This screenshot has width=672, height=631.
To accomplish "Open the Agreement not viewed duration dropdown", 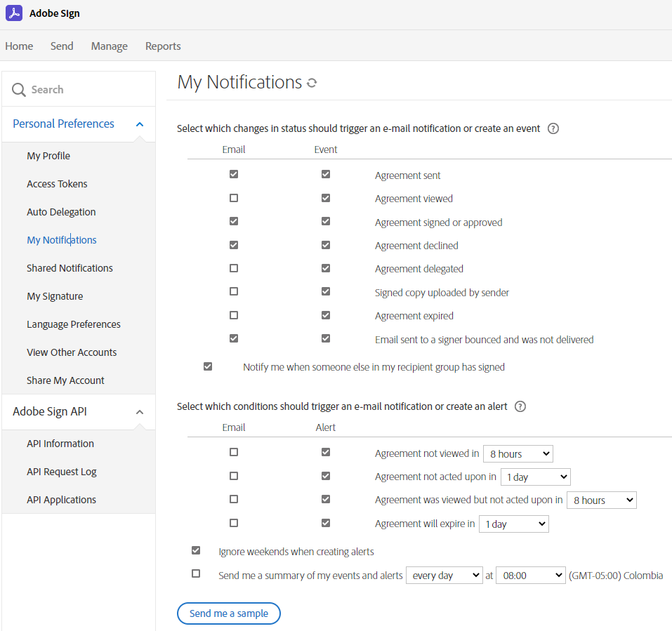I will [x=518, y=453].
